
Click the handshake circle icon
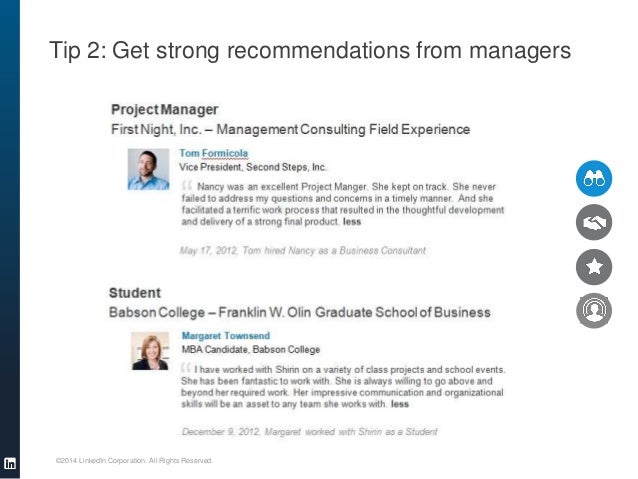pyautogui.click(x=593, y=222)
